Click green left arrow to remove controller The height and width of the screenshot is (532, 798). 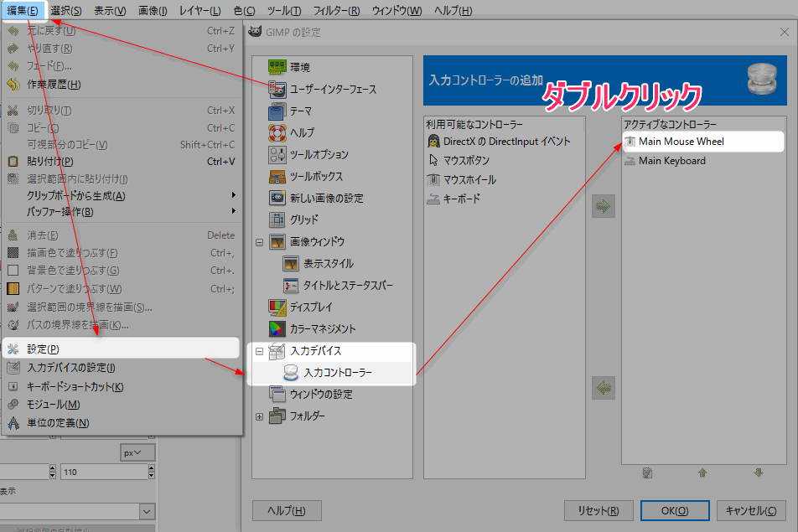[x=604, y=388]
